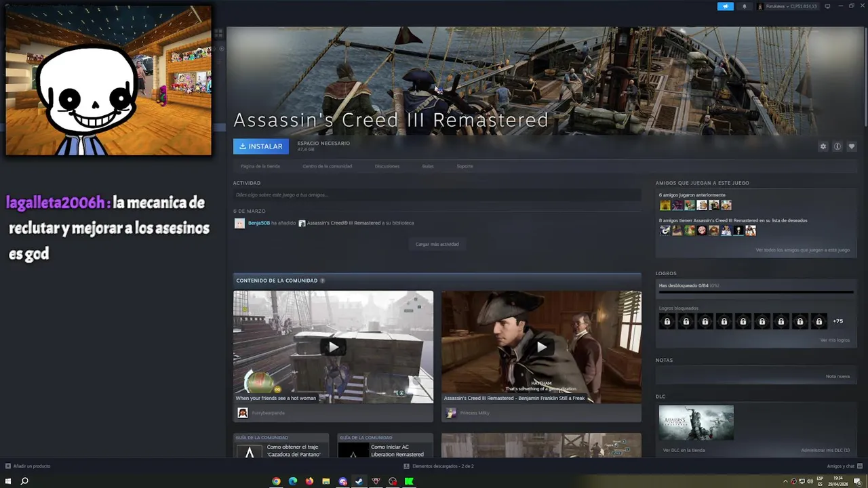Click the blue INSTALAR button
The height and width of the screenshot is (488, 868).
[261, 146]
